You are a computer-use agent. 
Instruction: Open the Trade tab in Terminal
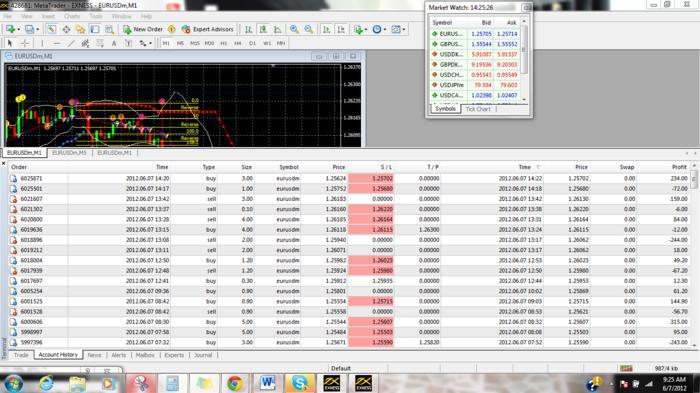click(x=21, y=355)
